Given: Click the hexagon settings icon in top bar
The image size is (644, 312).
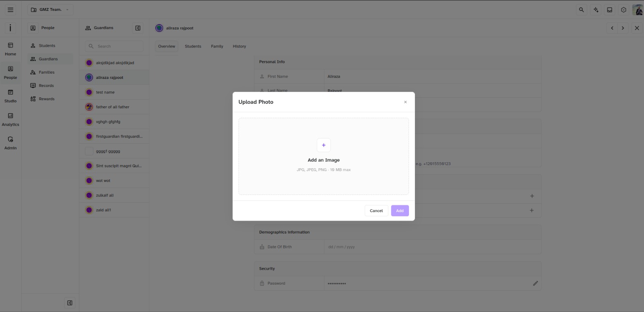Looking at the screenshot, I should click(x=623, y=10).
